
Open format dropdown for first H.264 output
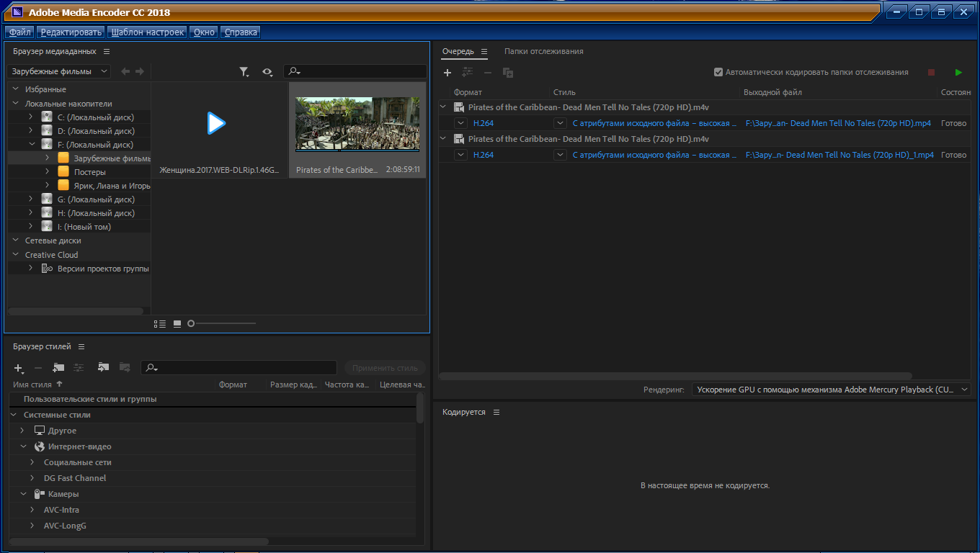[x=461, y=123]
